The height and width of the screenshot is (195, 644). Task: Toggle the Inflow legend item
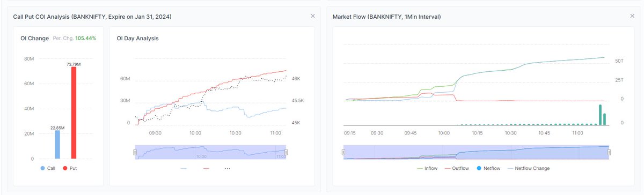pos(427,168)
